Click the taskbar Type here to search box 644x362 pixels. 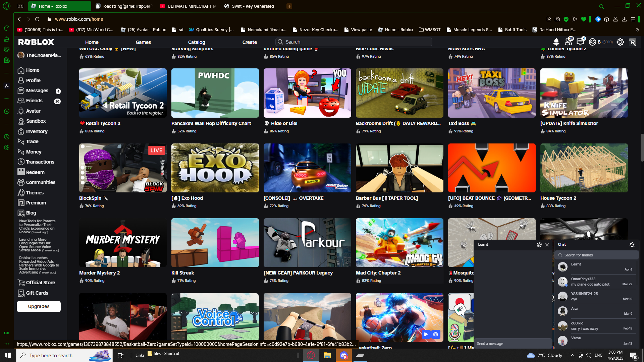point(64,355)
